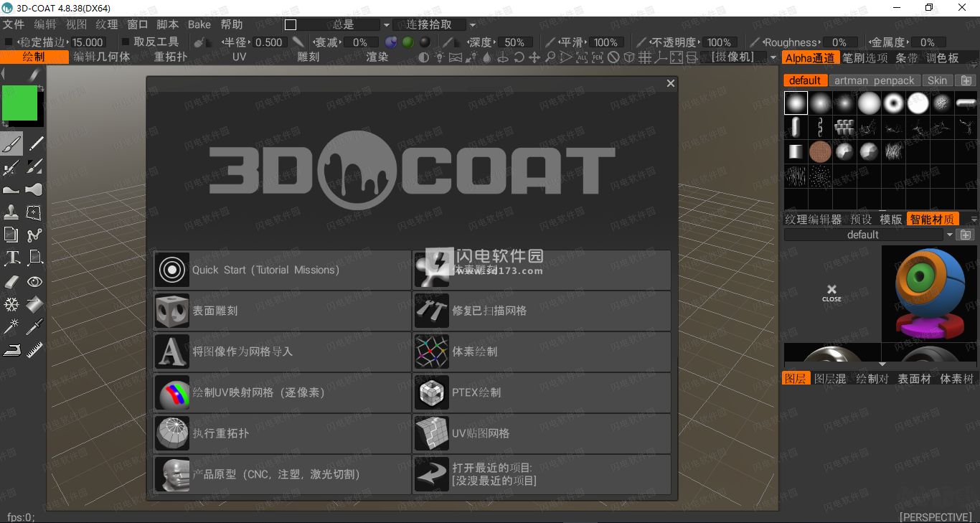Open the 文件 menu
This screenshot has width=980, height=523.
pyautogui.click(x=14, y=24)
